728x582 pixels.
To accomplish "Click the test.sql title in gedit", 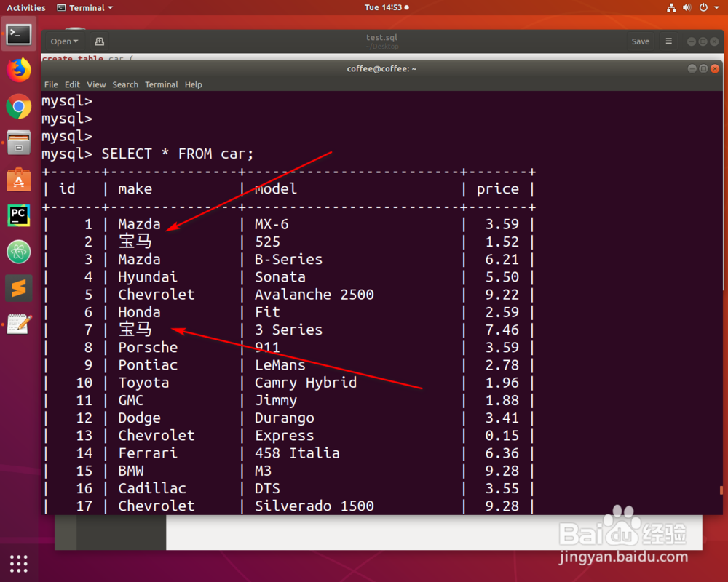I will point(381,38).
